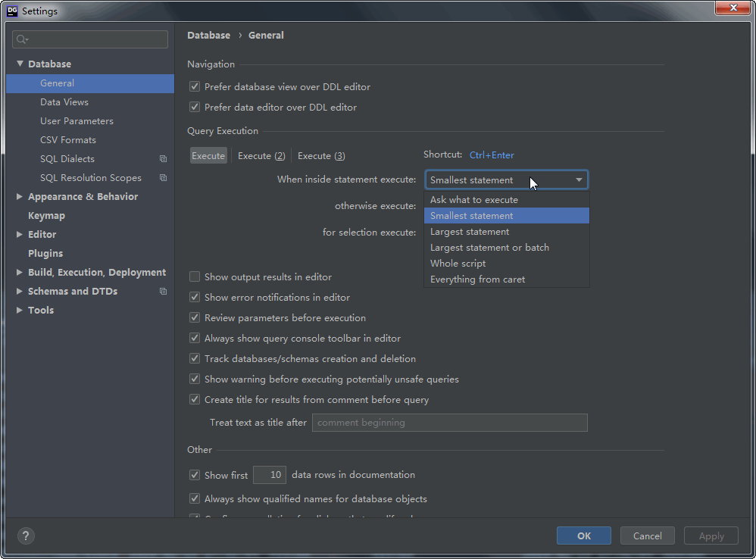
Task: Enable Show output results in editor
Action: [195, 277]
